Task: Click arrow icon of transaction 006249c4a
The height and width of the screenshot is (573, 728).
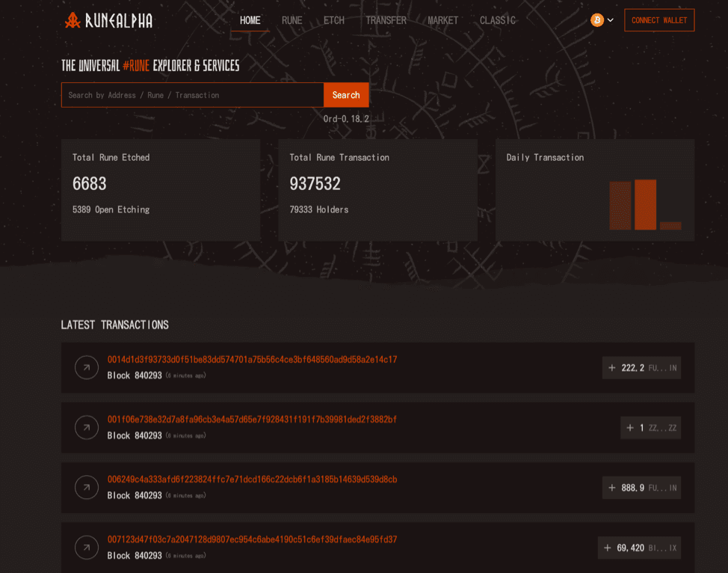Action: 87,487
